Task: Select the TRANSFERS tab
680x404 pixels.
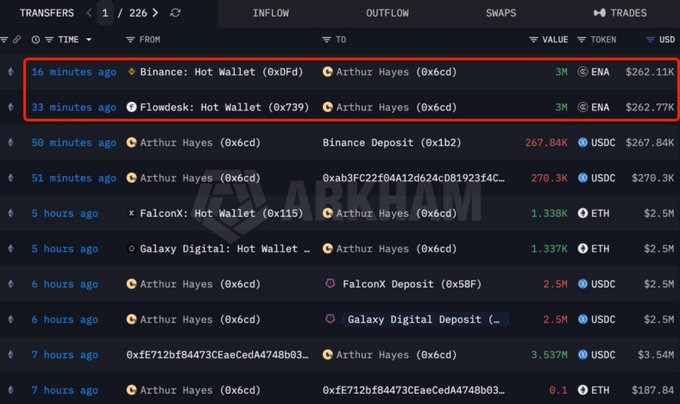Action: (x=46, y=13)
